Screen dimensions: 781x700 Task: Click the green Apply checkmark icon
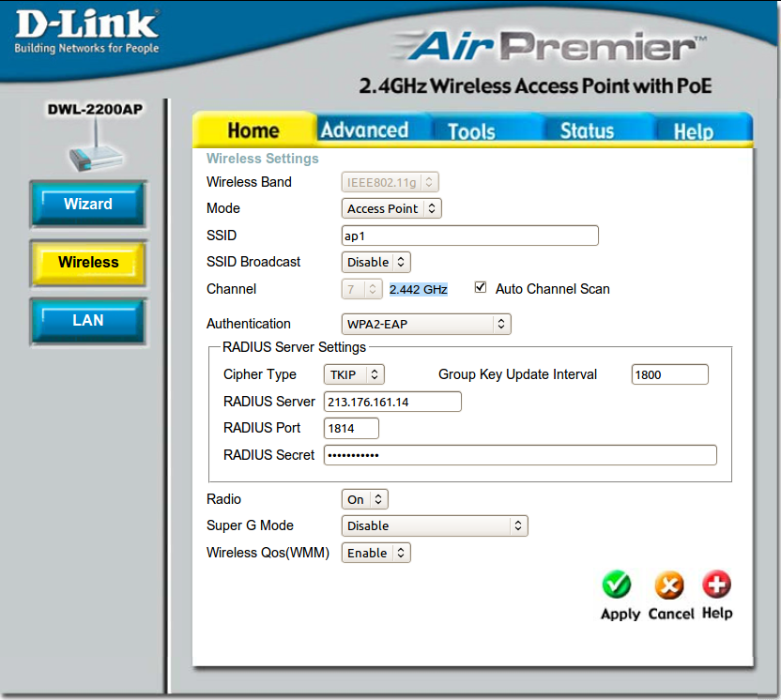(x=617, y=586)
